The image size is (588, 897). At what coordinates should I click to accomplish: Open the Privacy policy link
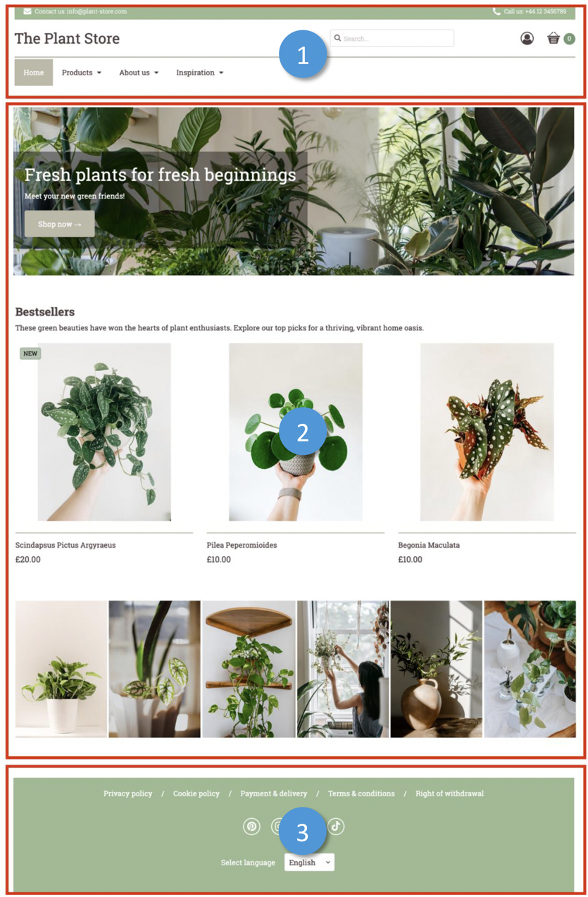(x=127, y=793)
